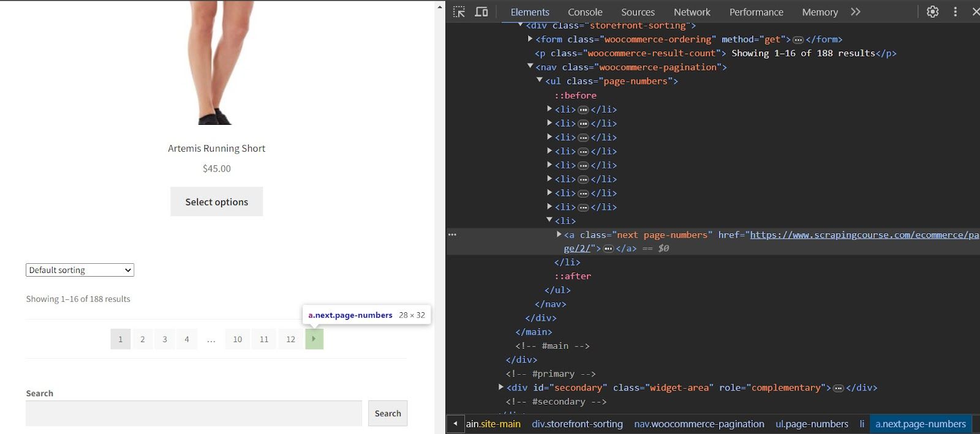This screenshot has height=434, width=980.
Task: Go to pagination page 3
Action: coord(165,339)
